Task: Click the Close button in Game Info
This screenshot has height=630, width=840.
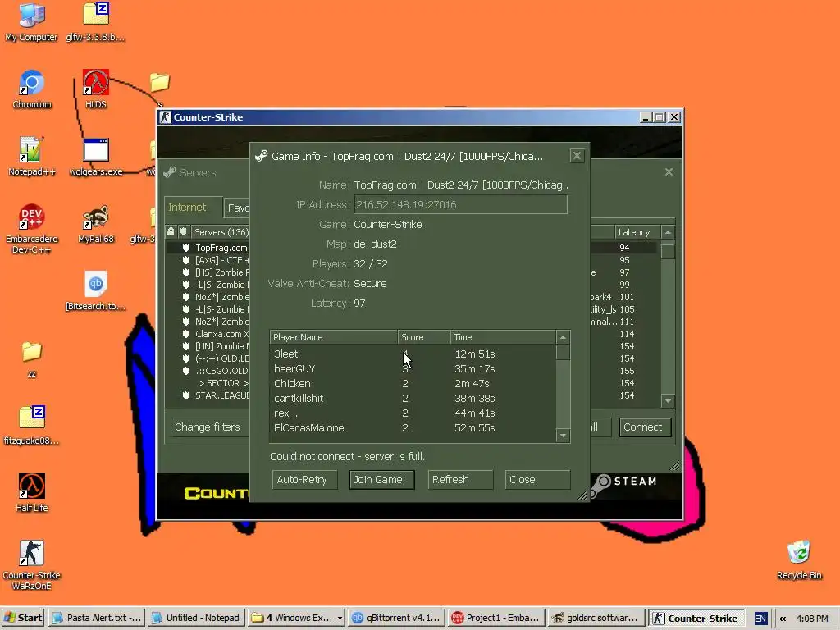Action: pos(537,479)
